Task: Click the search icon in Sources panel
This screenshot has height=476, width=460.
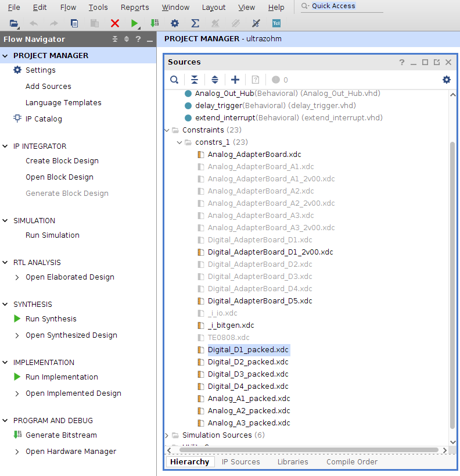Action: pyautogui.click(x=174, y=80)
